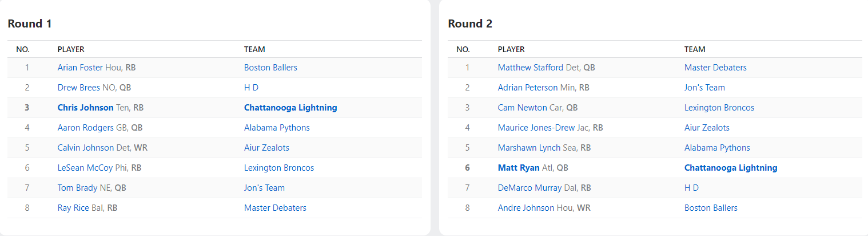Image resolution: width=868 pixels, height=236 pixels.
Task: Open Tom Brady player profile
Action: pos(77,188)
